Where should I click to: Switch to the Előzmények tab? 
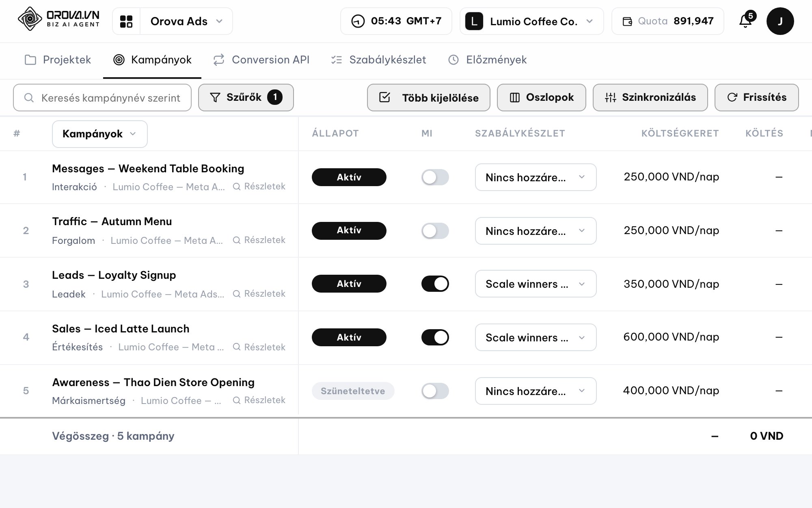(487, 60)
